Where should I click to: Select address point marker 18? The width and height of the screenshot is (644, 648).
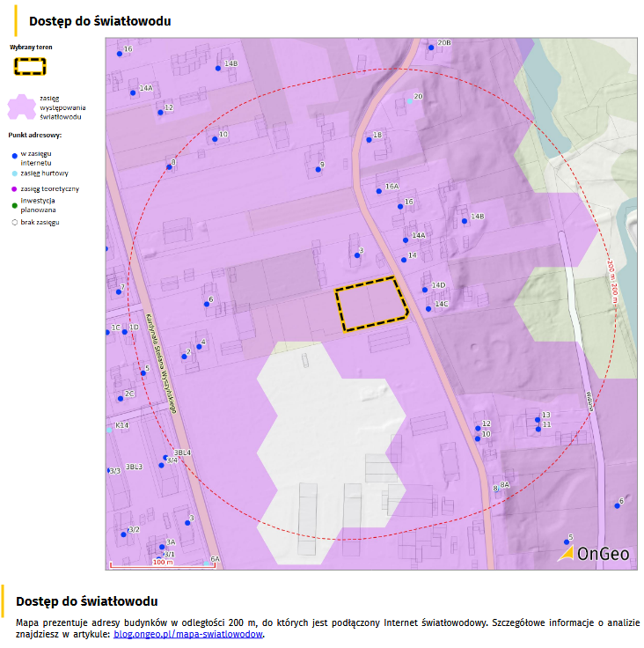[369, 139]
